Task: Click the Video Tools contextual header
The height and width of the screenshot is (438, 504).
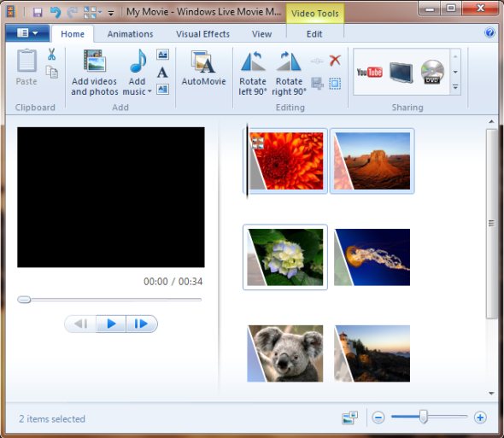Action: [315, 14]
